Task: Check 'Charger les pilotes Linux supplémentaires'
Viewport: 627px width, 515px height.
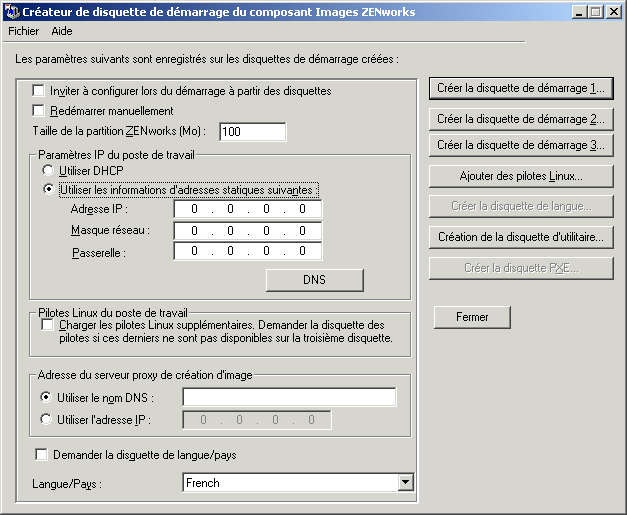Action: click(48, 325)
